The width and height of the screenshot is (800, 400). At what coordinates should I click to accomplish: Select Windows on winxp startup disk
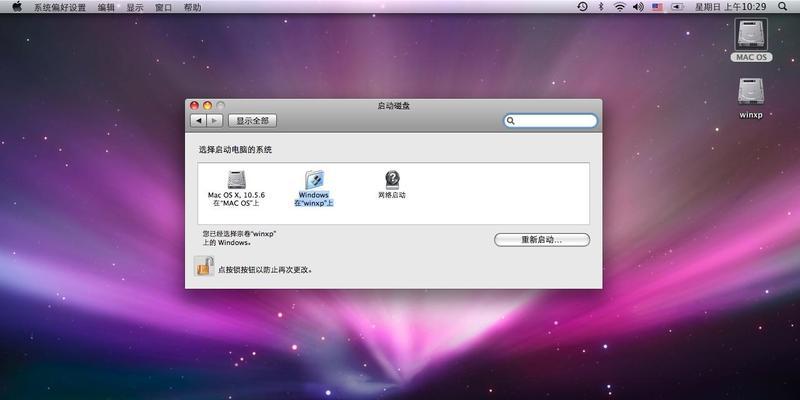[314, 188]
